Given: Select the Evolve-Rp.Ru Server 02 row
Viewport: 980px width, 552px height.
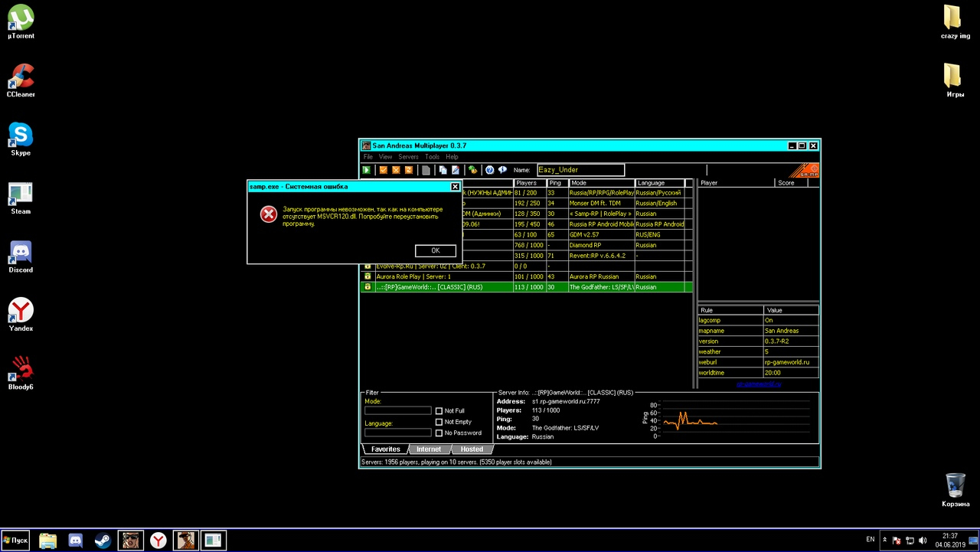Looking at the screenshot, I should coord(527,266).
